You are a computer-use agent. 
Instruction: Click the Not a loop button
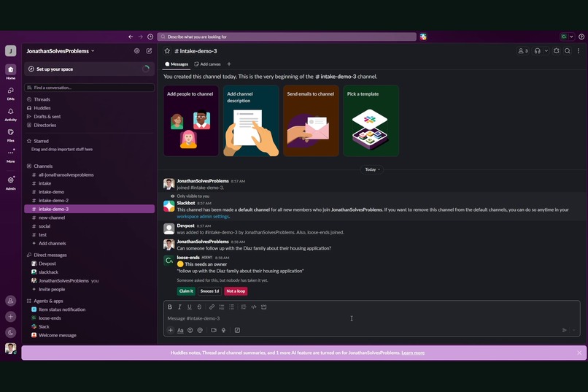[x=236, y=291]
